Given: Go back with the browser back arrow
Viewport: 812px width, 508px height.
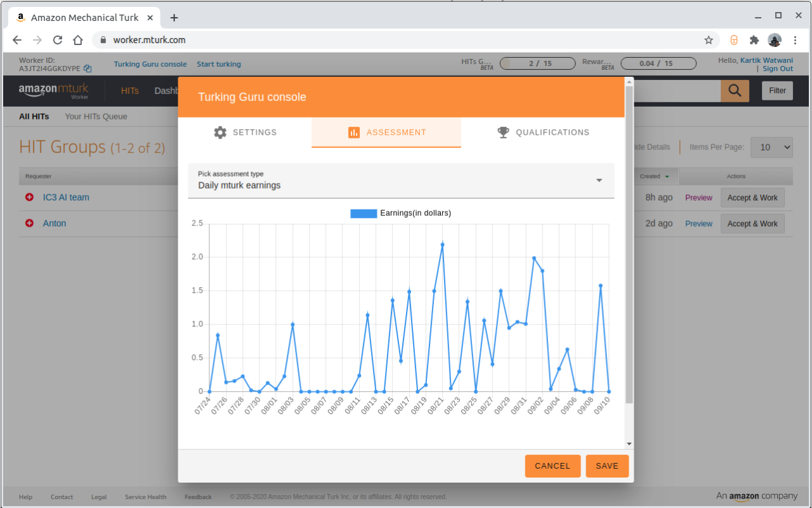Looking at the screenshot, I should point(17,40).
